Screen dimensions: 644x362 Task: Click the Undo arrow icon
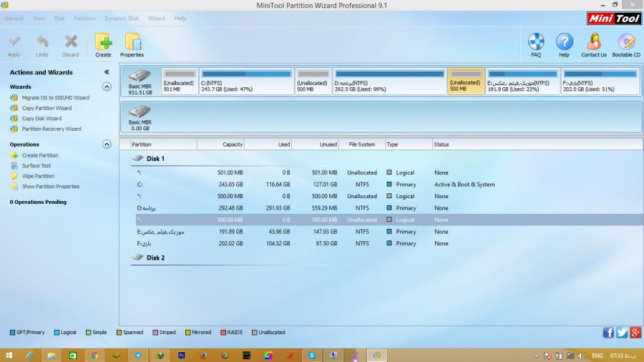[42, 41]
